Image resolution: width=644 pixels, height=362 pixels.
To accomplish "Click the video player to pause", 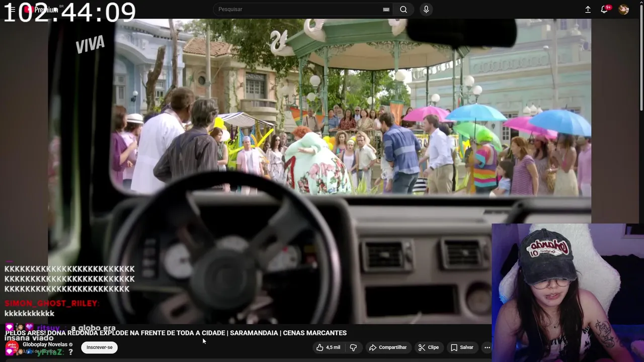I will [x=319, y=171].
